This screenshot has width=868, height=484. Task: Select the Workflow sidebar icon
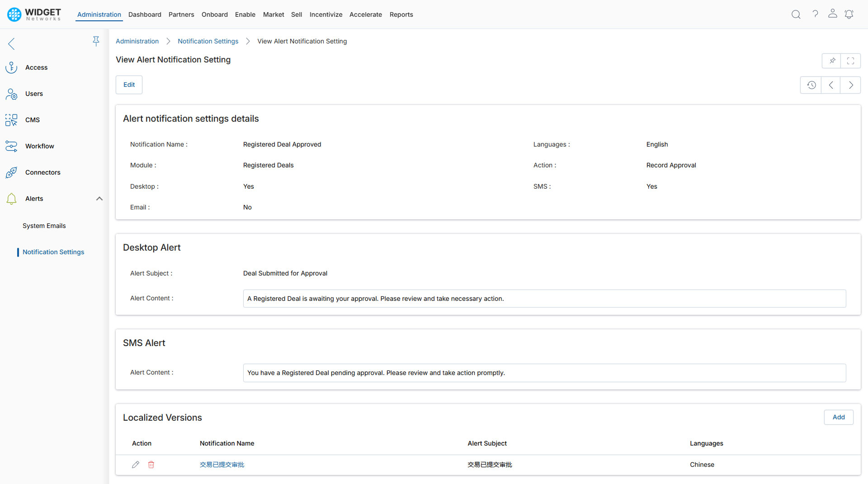click(11, 146)
